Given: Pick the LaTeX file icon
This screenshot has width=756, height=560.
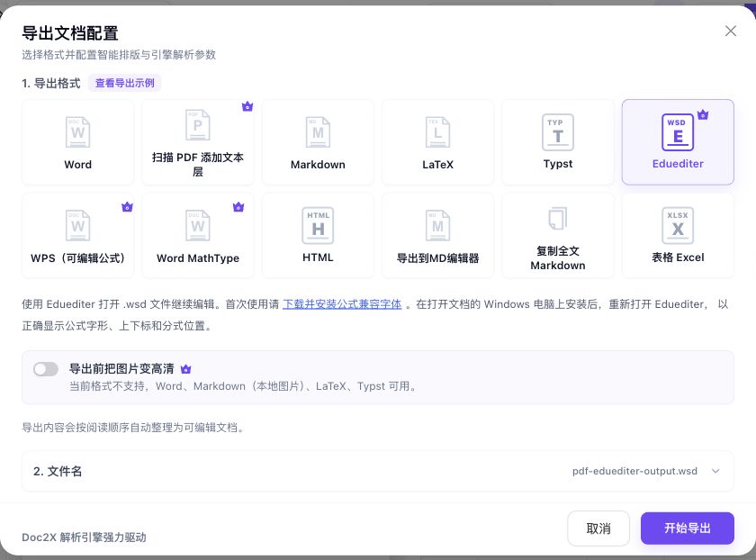Looking at the screenshot, I should click(437, 131).
